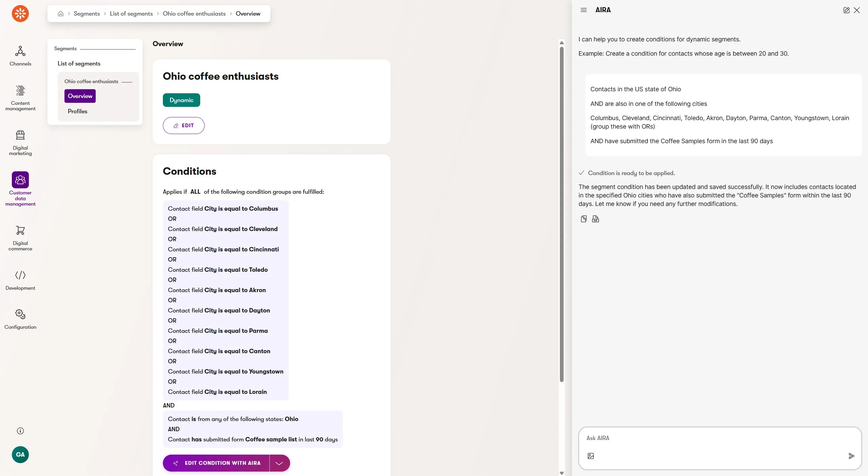868x476 pixels.
Task: Expand Edit condition dropdown arrow
Action: tap(279, 463)
